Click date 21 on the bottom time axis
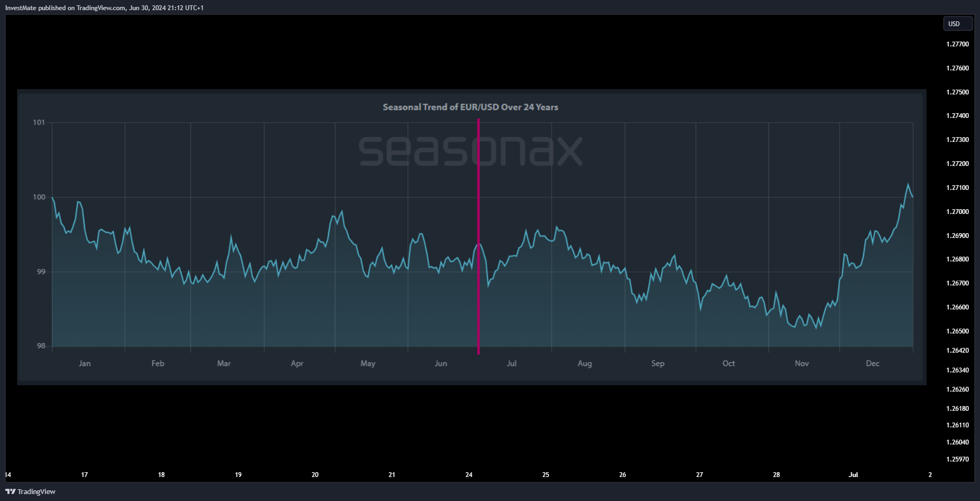The image size is (980, 501). pos(392,475)
